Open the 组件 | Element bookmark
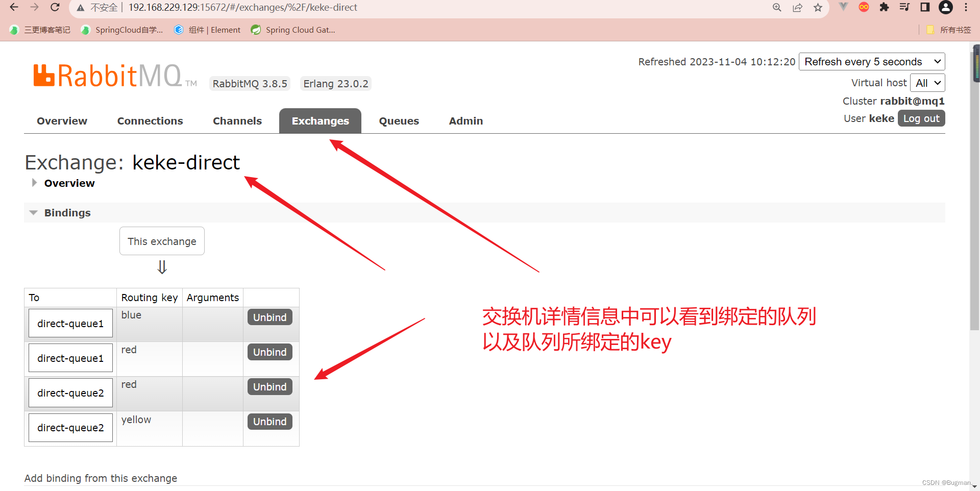This screenshot has width=980, height=491. coord(207,30)
